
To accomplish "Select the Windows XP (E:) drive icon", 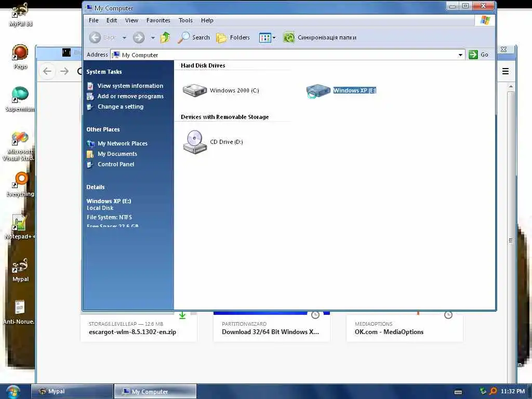I will [x=318, y=90].
